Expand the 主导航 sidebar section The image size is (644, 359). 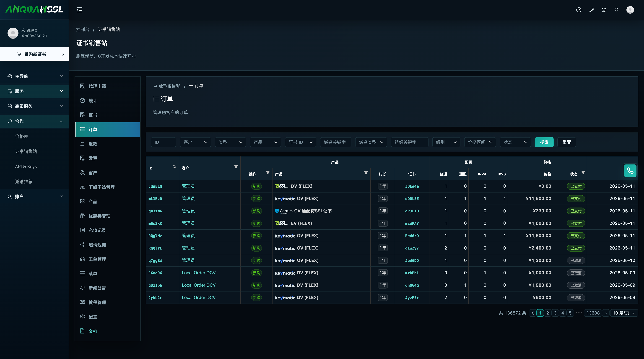[x=34, y=76]
